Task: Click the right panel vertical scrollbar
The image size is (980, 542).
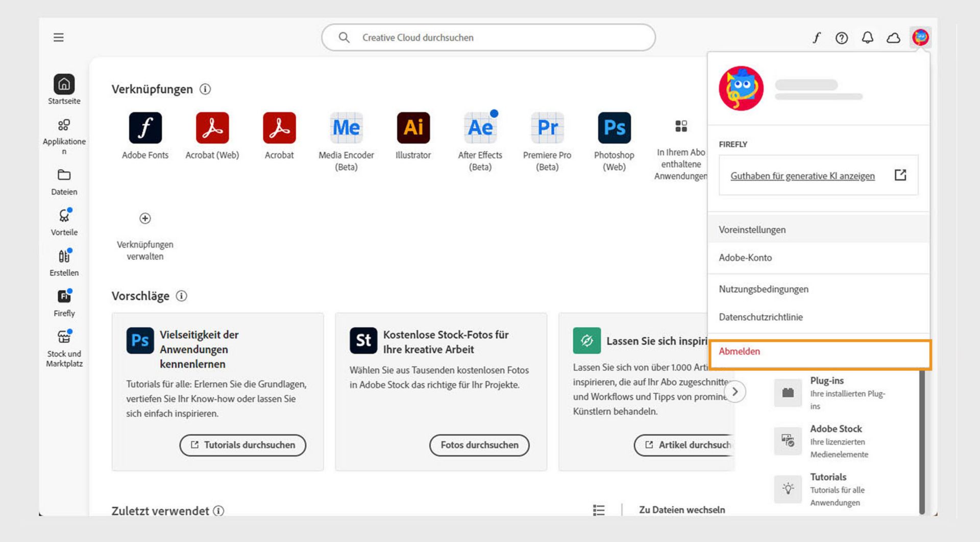Action: click(x=922, y=442)
